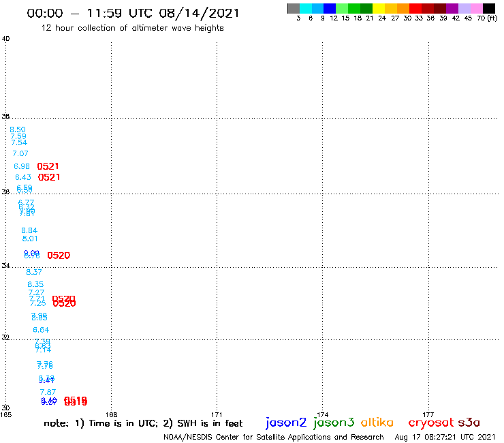Click the date range title at the top
This screenshot has width=504, height=443.
tap(133, 13)
